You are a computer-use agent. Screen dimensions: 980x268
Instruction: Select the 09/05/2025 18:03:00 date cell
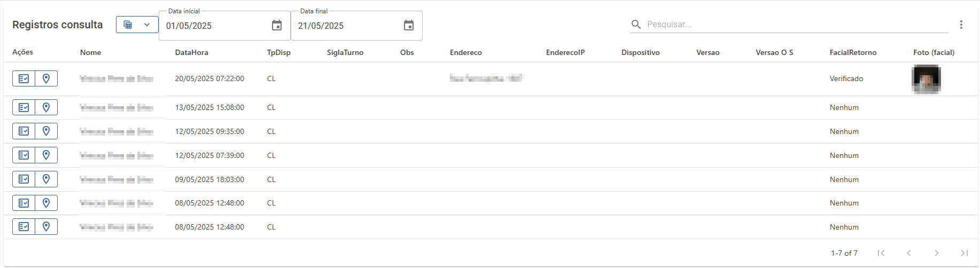tap(209, 179)
